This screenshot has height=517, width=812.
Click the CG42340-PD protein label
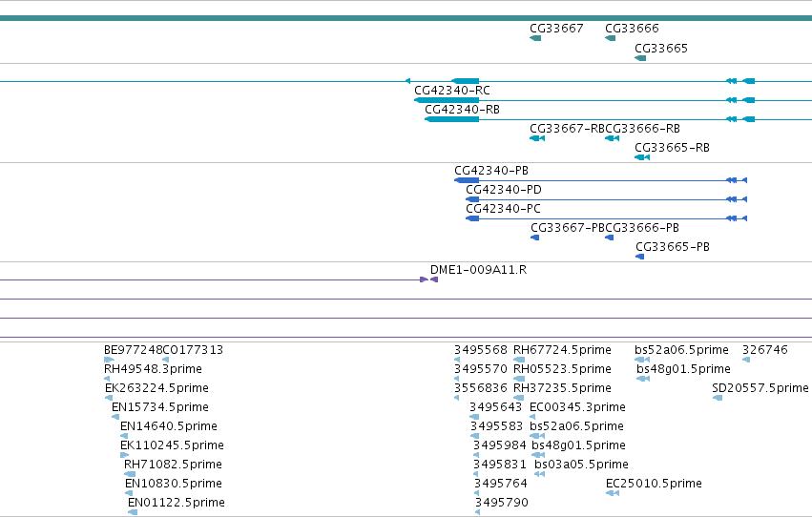[x=504, y=190]
